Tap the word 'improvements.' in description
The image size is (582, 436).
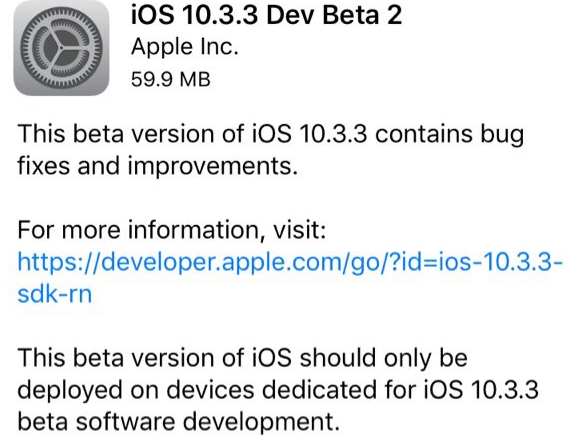coord(213,166)
